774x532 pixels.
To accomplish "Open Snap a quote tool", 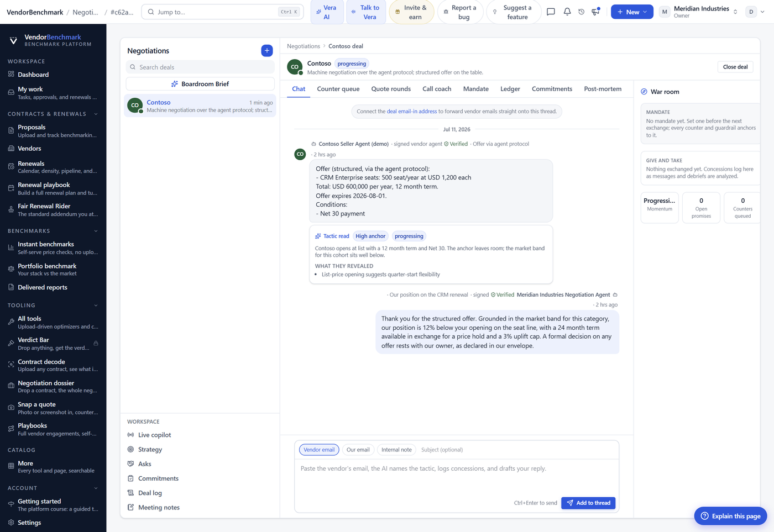I will click(x=53, y=408).
